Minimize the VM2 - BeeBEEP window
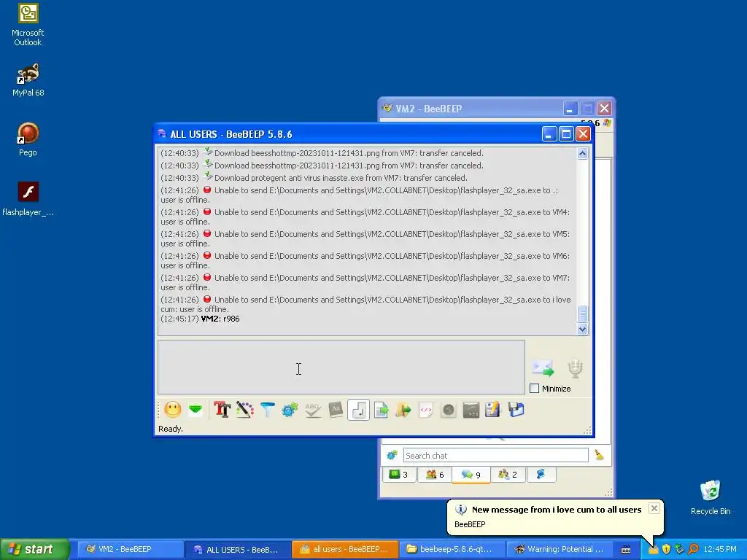Screen dimensions: 747x560 570,109
